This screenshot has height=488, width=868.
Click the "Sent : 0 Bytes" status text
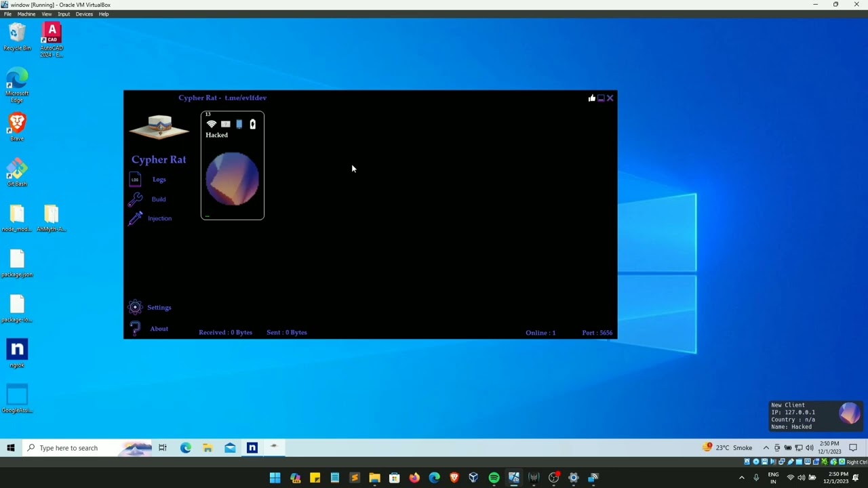pyautogui.click(x=287, y=333)
